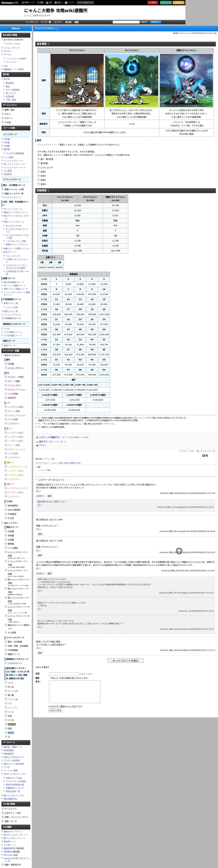
Task: Open the ネコ道場 sidebar link
Action: 8,171
